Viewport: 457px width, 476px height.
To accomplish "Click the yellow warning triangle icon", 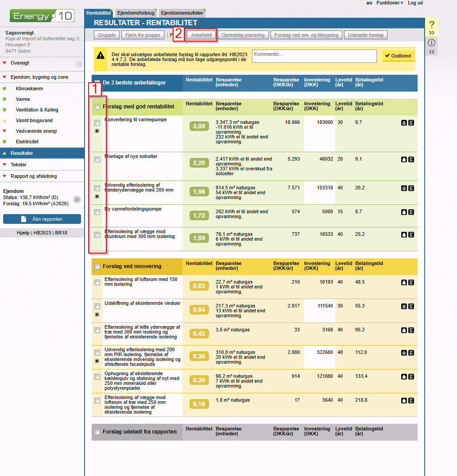I will tap(101, 55).
